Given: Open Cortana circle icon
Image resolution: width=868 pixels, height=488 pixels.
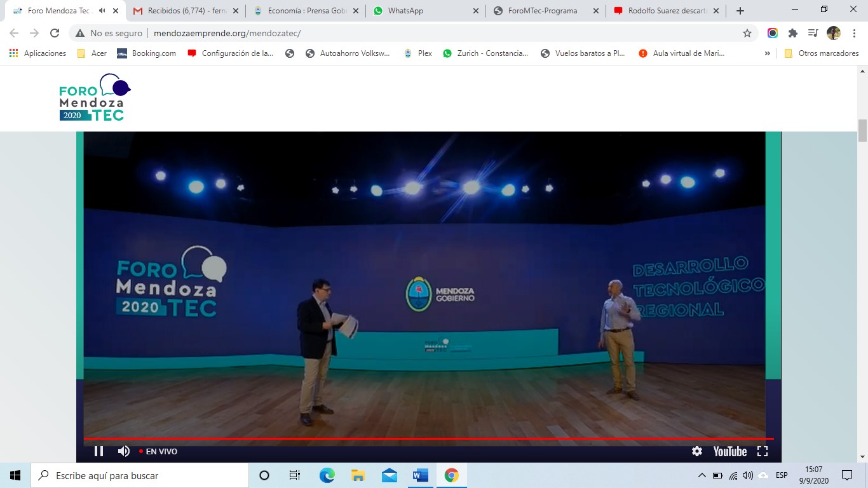Looking at the screenshot, I should (264, 475).
